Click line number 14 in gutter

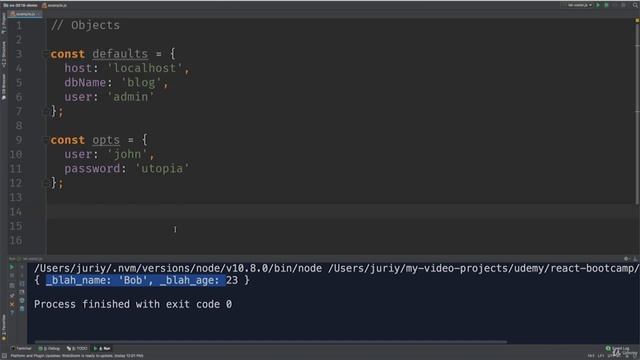[16, 212]
